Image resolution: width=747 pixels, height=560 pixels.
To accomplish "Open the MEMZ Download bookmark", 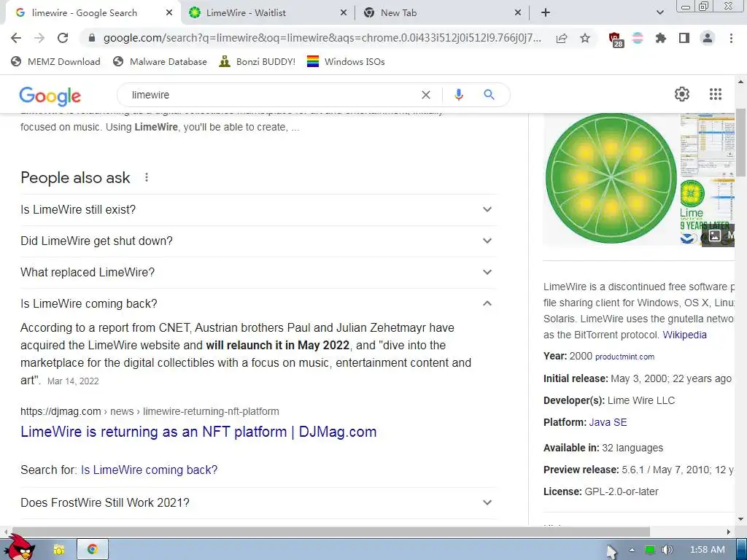I will (x=55, y=61).
